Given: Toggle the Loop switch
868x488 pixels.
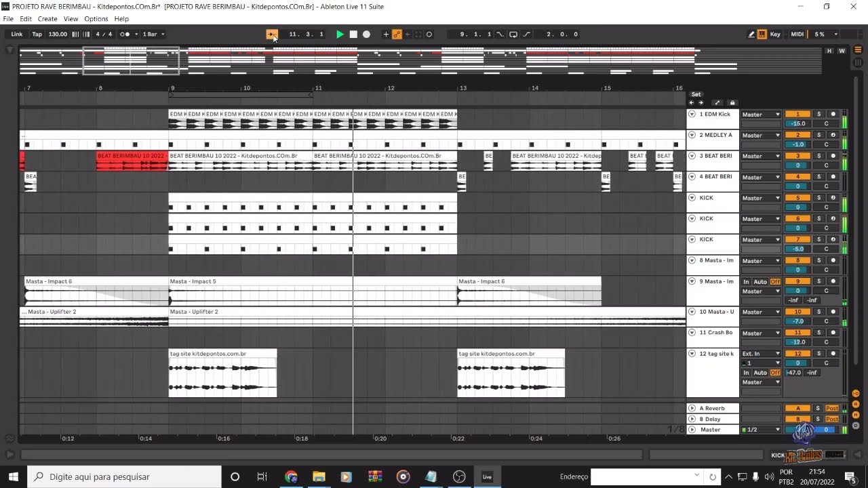Looking at the screenshot, I should (x=513, y=34).
